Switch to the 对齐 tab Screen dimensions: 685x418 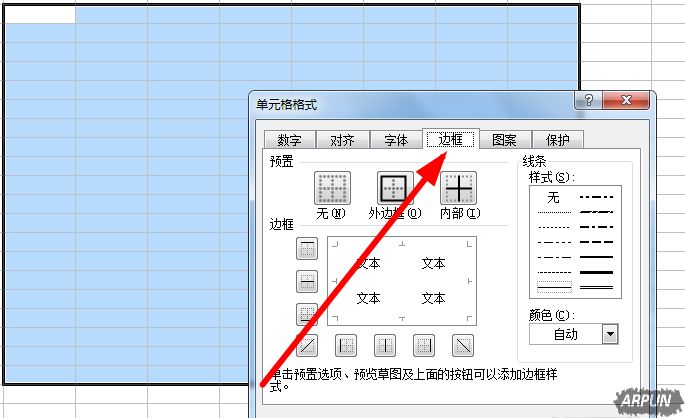[x=342, y=140]
